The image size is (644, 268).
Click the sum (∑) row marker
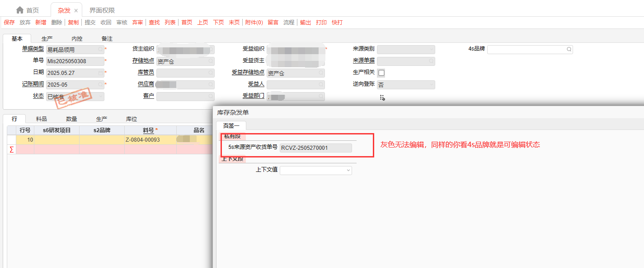pyautogui.click(x=11, y=149)
